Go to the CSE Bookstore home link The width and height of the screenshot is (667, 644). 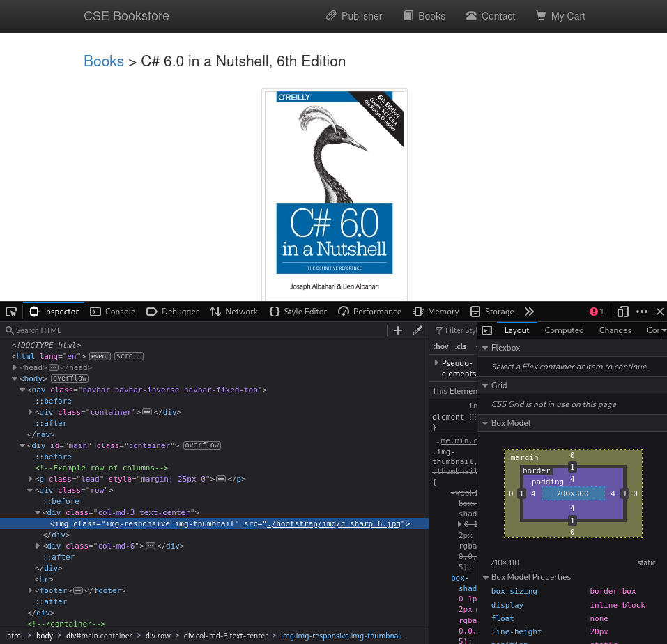pyautogui.click(x=126, y=16)
